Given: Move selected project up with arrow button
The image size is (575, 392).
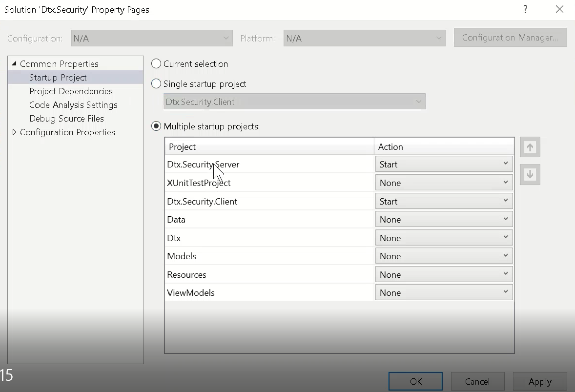Looking at the screenshot, I should pos(530,147).
